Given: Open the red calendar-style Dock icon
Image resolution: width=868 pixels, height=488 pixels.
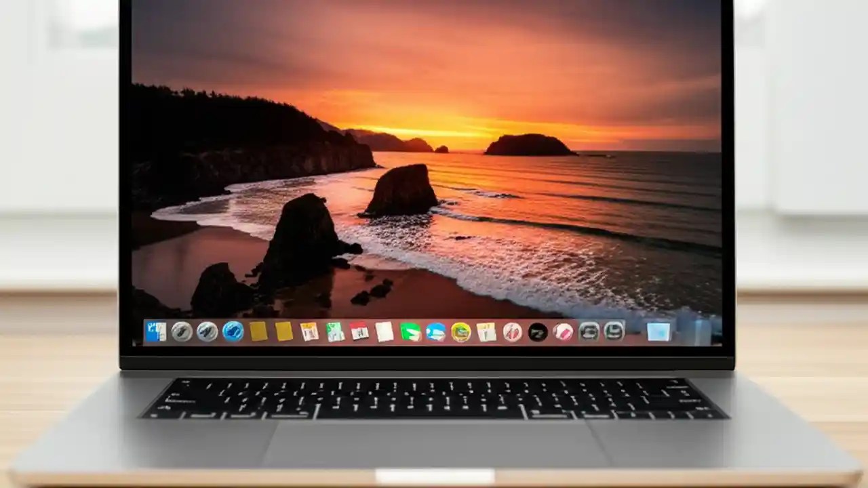Looking at the screenshot, I should pyautogui.click(x=358, y=331).
